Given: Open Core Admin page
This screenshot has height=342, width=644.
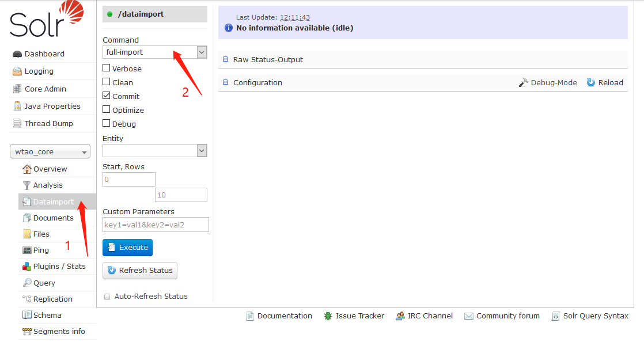Looking at the screenshot, I should 45,89.
